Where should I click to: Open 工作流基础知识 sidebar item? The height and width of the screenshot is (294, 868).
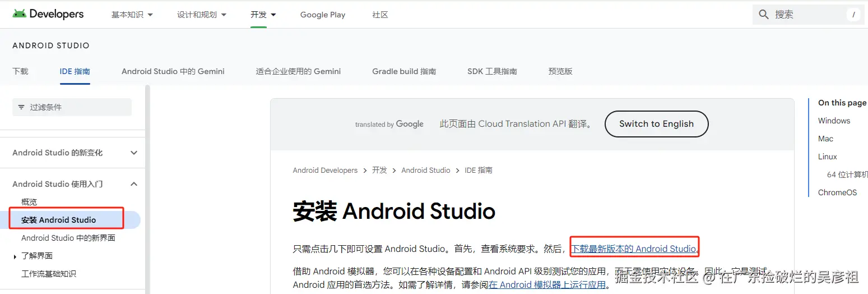pyautogui.click(x=49, y=274)
